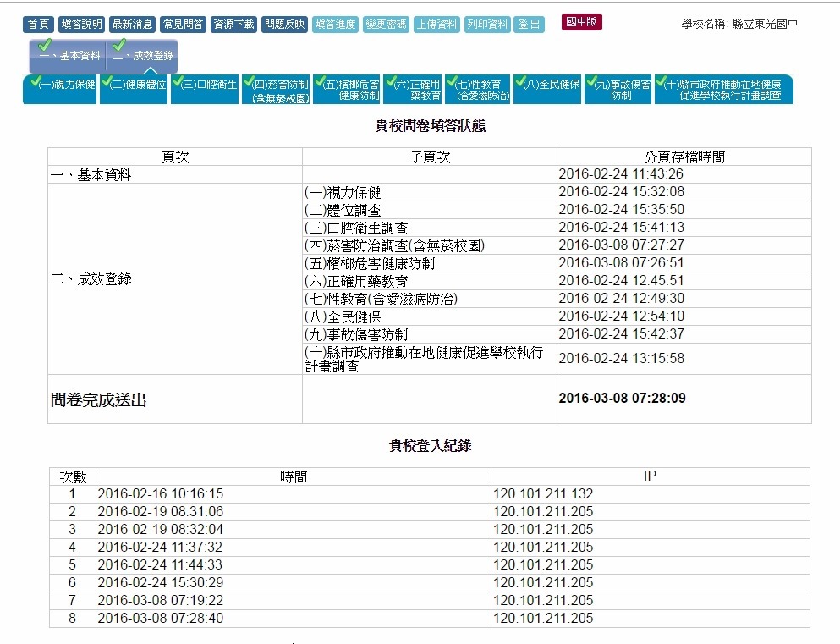Click green checkmark on 全民健保 tab
Screen dimensions: 840x644
coord(520,81)
